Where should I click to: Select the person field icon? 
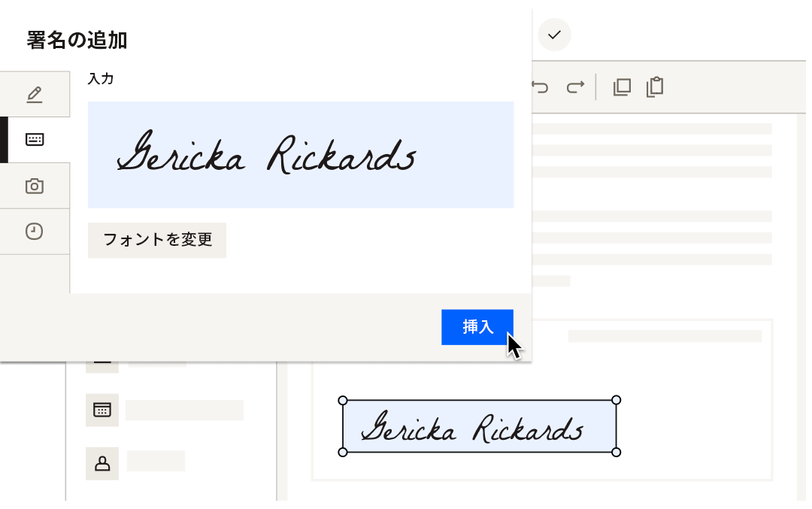pos(102,464)
